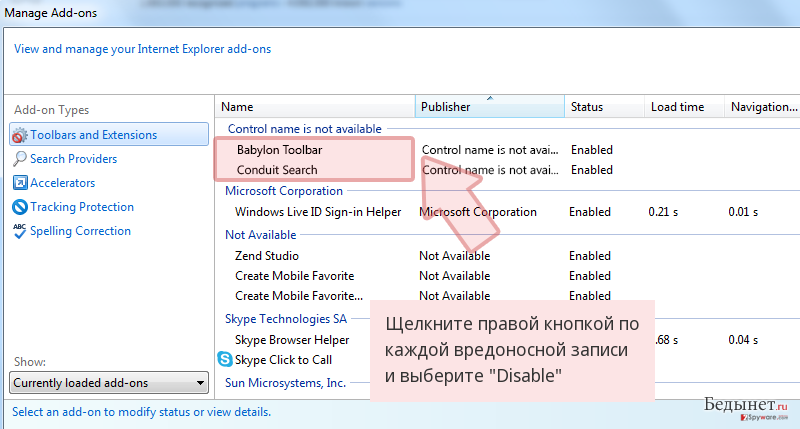Select Toolbars and Extensions add-on type
Image resolution: width=800 pixels, height=429 pixels.
pyautogui.click(x=109, y=135)
